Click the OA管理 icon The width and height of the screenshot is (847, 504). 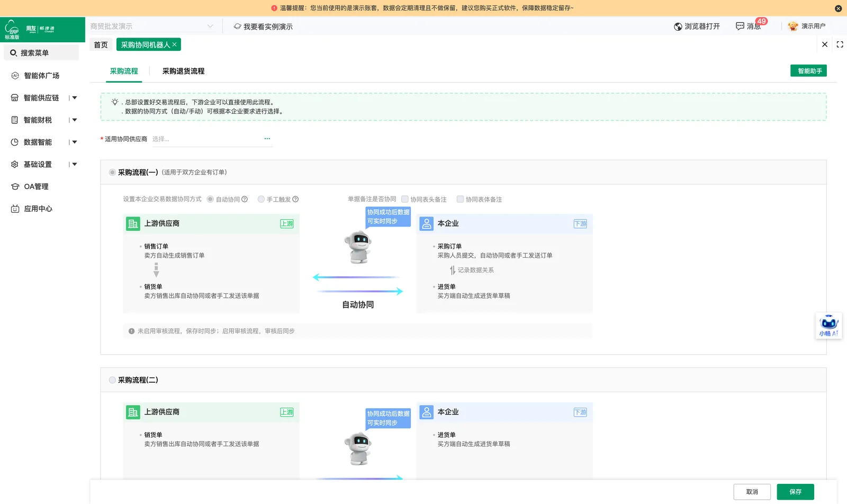(15, 187)
